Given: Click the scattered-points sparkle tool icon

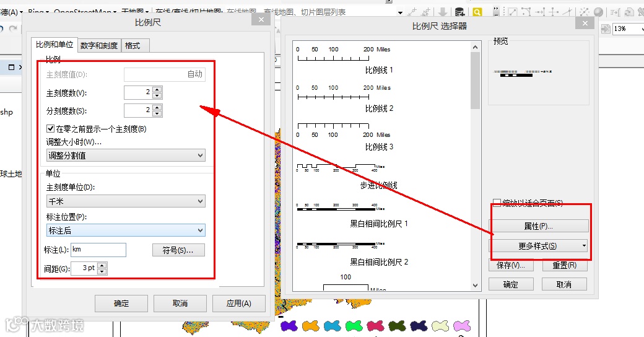Looking at the screenshot, I should tap(584, 12).
